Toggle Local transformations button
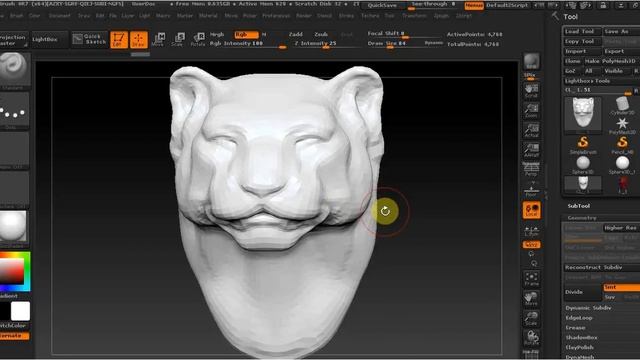The image size is (640, 360). click(531, 210)
